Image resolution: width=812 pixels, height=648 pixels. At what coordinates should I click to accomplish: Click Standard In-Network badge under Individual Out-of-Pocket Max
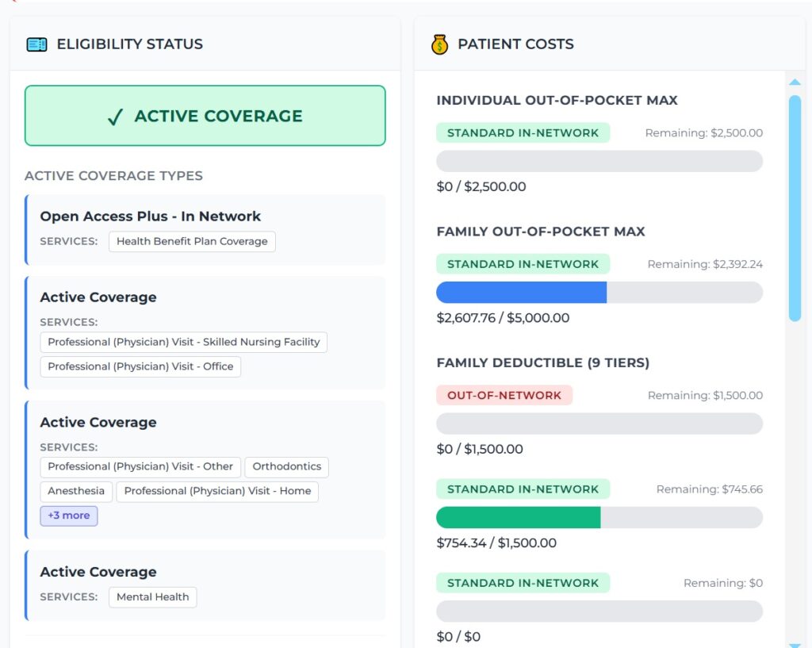click(523, 132)
